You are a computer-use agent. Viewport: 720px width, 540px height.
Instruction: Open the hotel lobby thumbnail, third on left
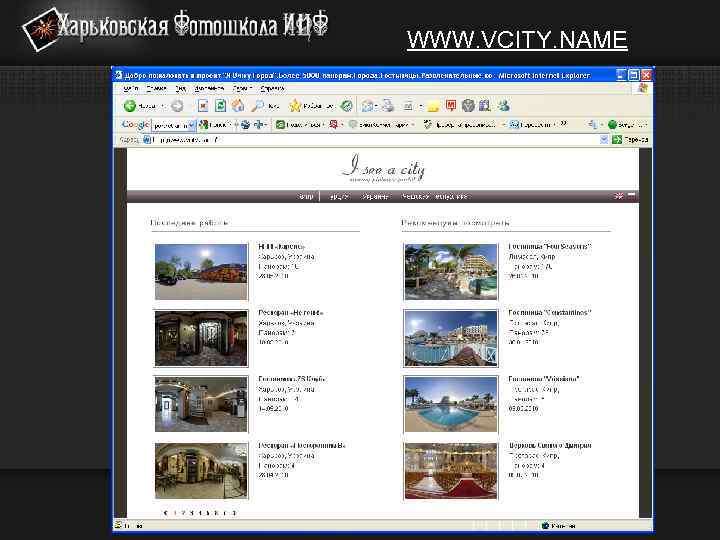(x=201, y=405)
